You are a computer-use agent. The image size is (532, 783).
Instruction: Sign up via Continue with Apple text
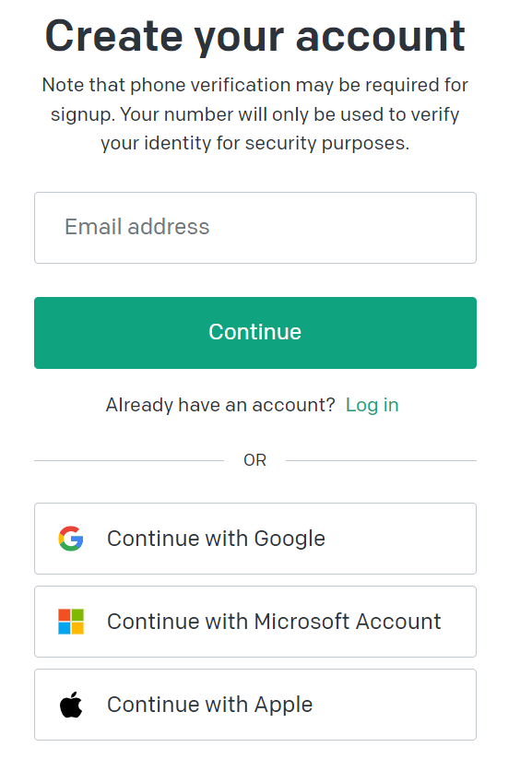pyautogui.click(x=209, y=705)
